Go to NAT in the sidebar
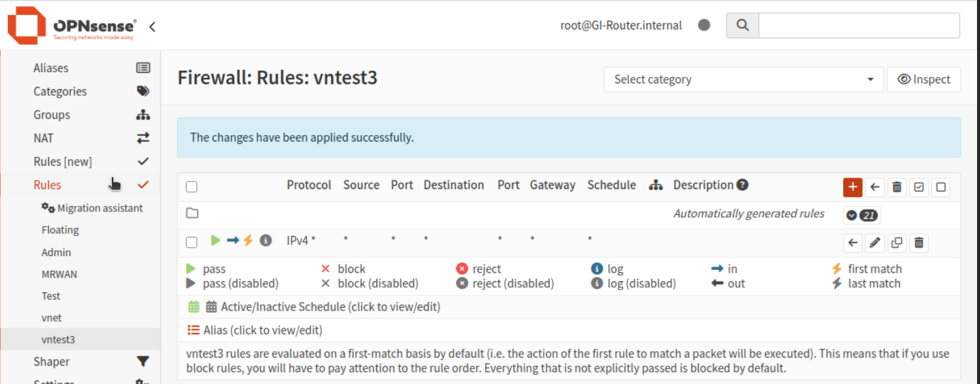 43,138
